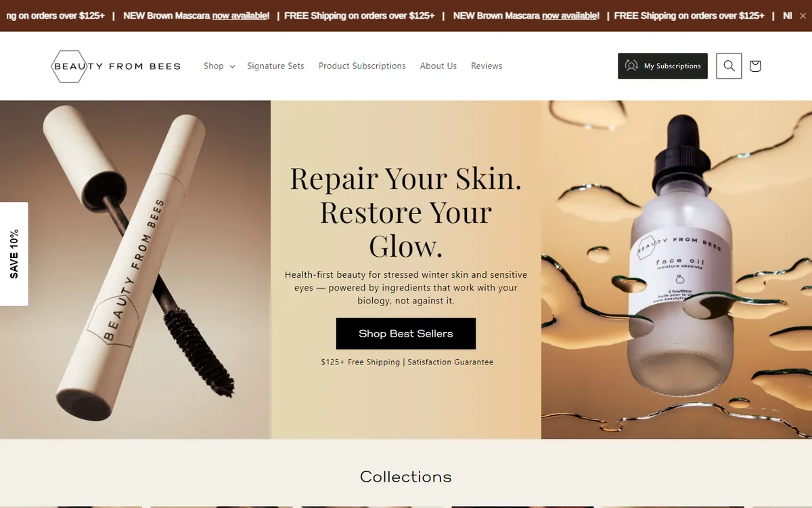Open the search magnifier icon
Image resolution: width=812 pixels, height=508 pixels.
tap(729, 66)
